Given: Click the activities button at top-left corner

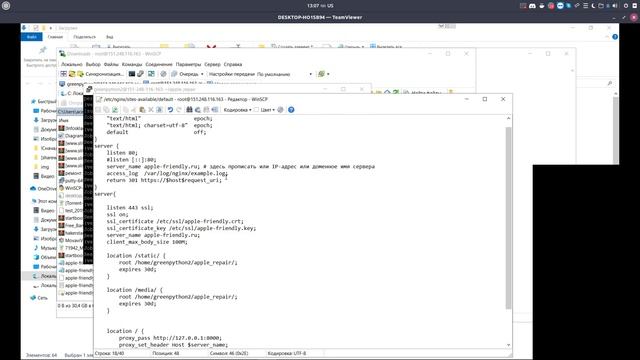Looking at the screenshot, I should pos(6,6).
